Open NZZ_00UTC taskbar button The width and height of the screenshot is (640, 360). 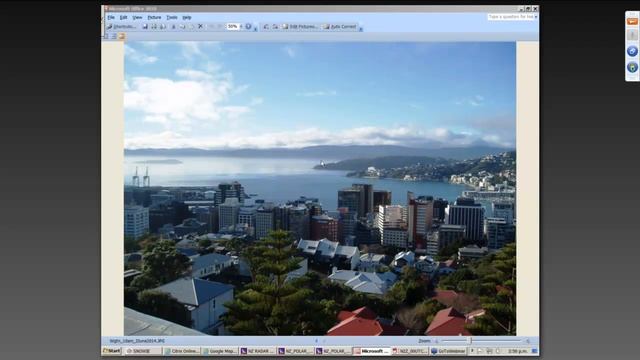click(410, 351)
